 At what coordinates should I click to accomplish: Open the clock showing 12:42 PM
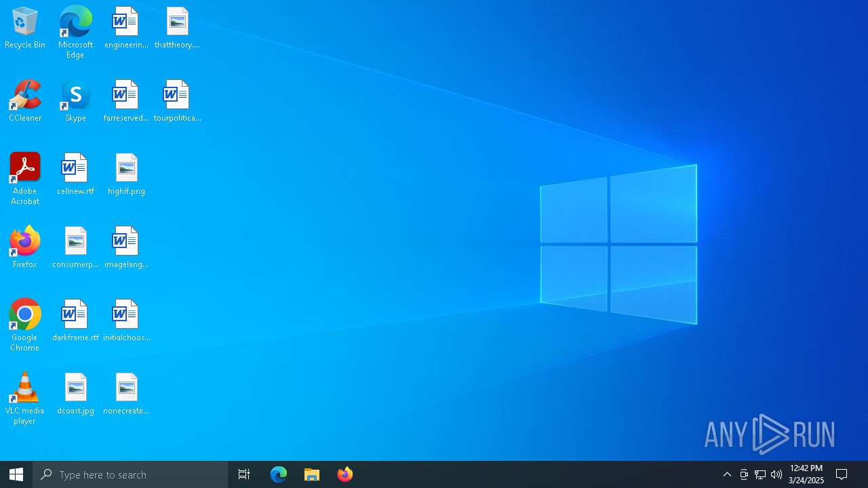[806, 474]
